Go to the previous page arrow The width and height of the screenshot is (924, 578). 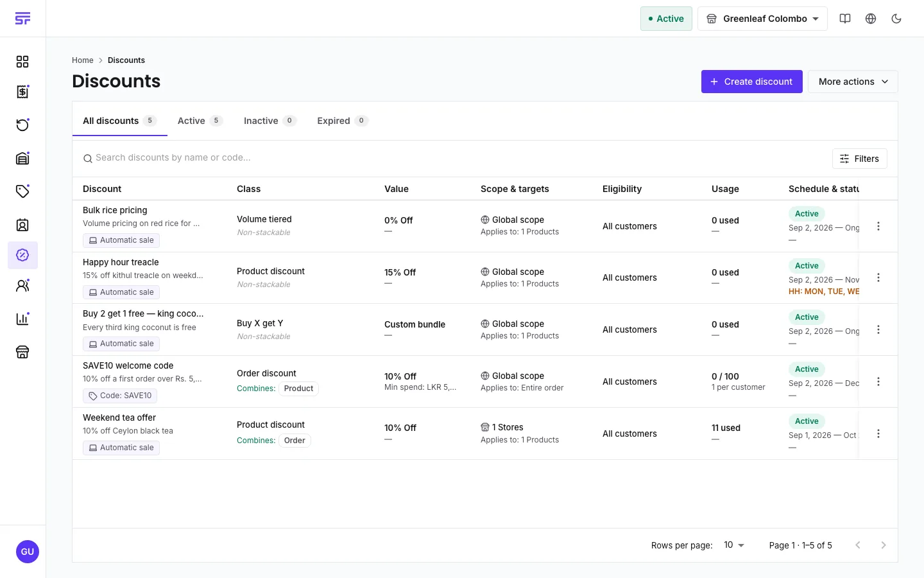click(858, 545)
